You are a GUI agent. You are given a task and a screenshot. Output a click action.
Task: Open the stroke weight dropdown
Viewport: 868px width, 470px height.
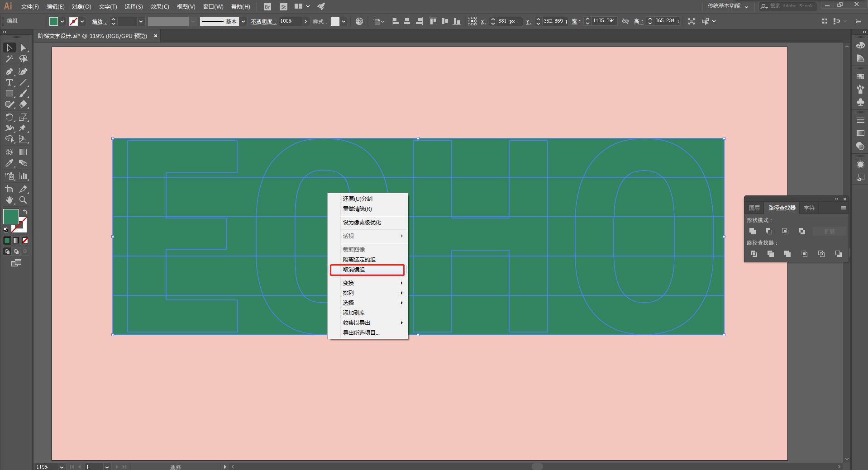[141, 21]
